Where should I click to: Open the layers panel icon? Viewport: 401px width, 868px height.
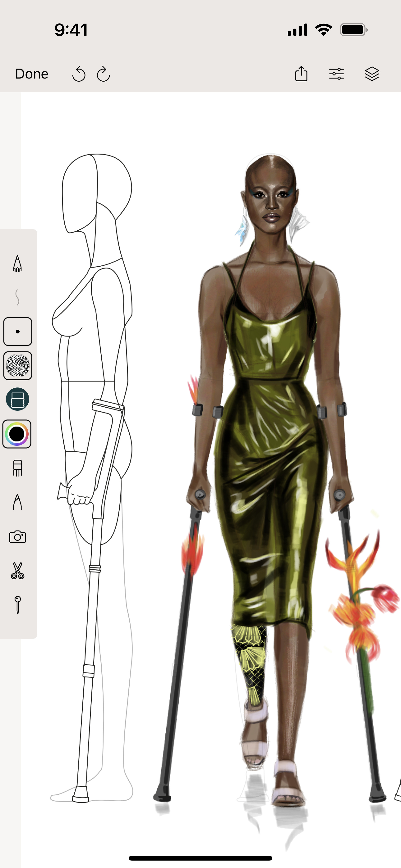coord(372,74)
